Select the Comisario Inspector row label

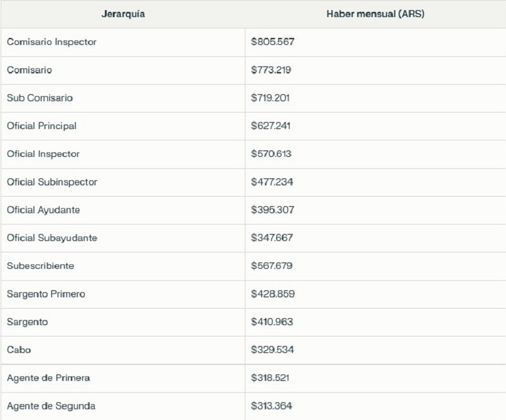click(x=52, y=42)
